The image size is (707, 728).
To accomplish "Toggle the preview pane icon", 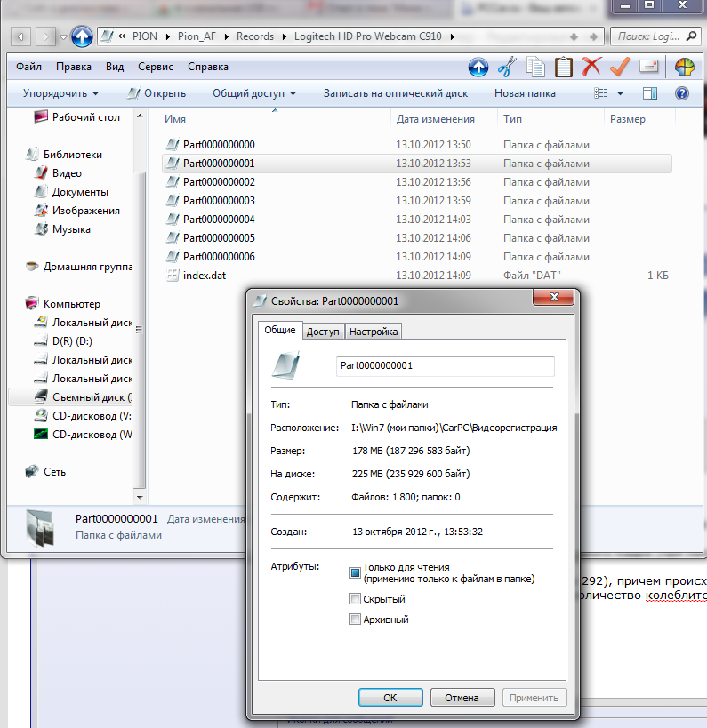I will coord(650,93).
